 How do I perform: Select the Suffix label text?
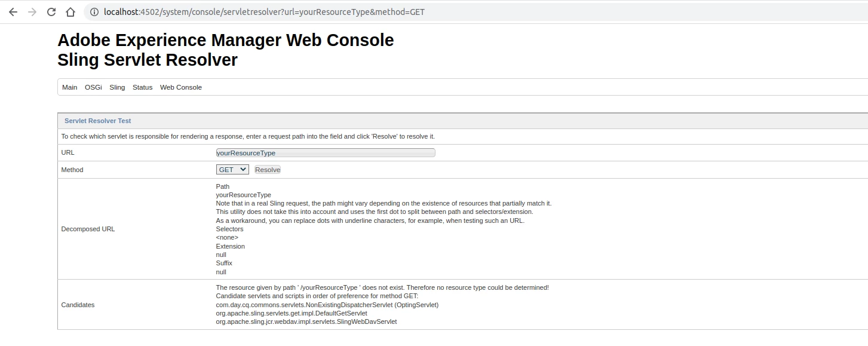[x=224, y=263]
